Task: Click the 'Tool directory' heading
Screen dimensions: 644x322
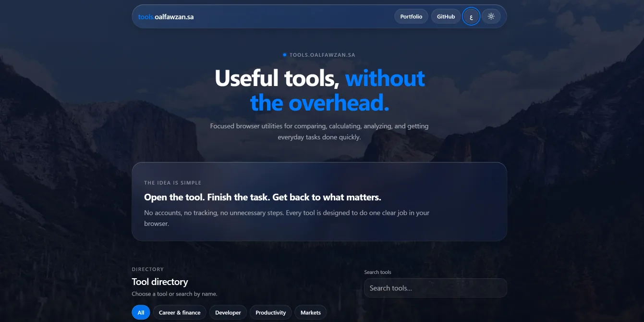Action: [x=160, y=282]
